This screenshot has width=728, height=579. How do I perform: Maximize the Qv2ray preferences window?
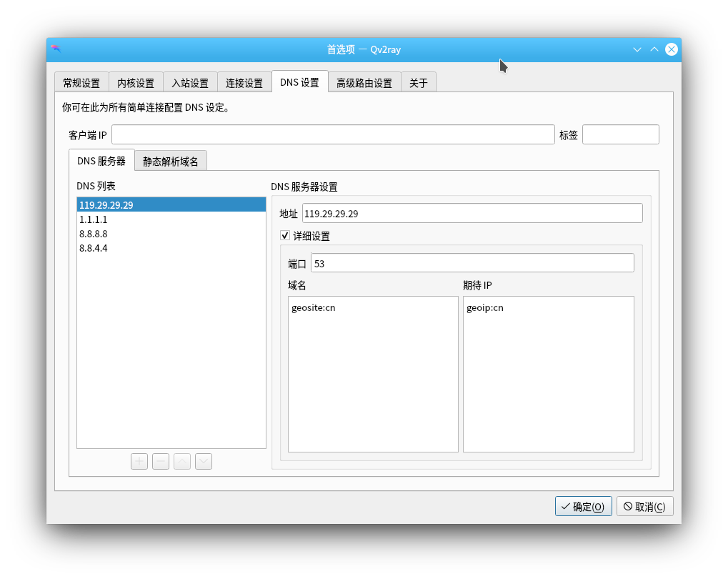654,49
